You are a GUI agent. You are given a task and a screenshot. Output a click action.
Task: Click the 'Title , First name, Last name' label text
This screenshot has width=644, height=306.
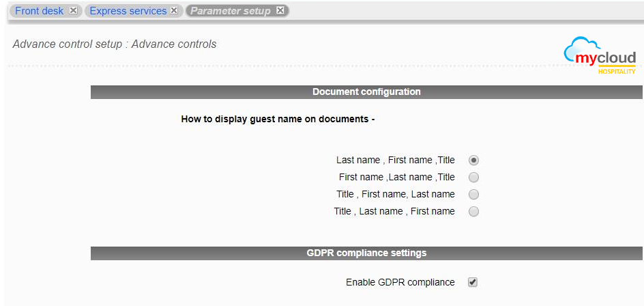point(395,194)
